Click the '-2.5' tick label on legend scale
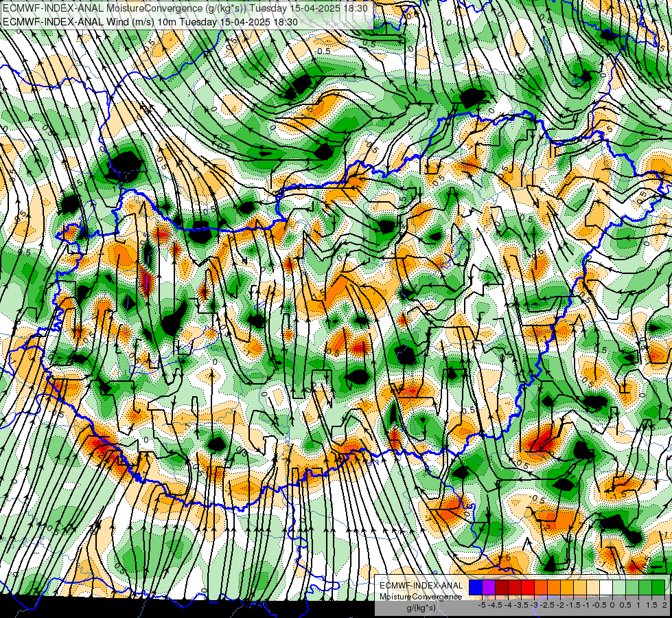672x618 pixels. point(547,605)
